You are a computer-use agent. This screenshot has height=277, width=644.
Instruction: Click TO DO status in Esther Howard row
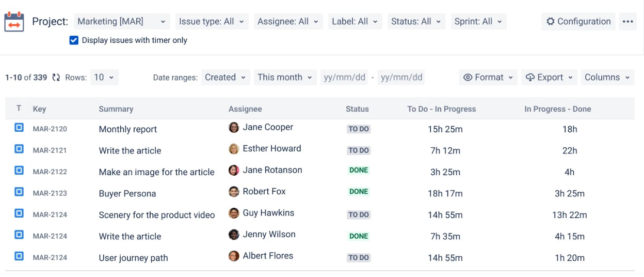pos(359,150)
